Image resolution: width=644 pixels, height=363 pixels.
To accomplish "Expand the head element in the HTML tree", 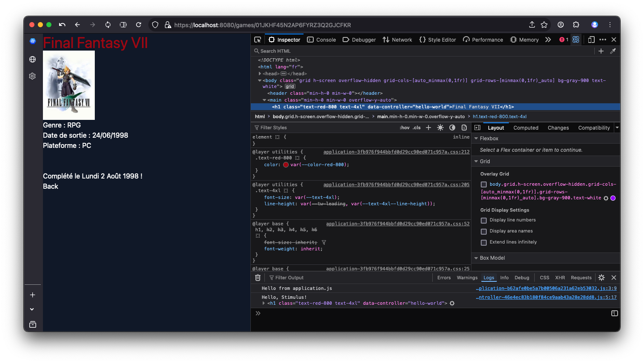I will 260,74.
